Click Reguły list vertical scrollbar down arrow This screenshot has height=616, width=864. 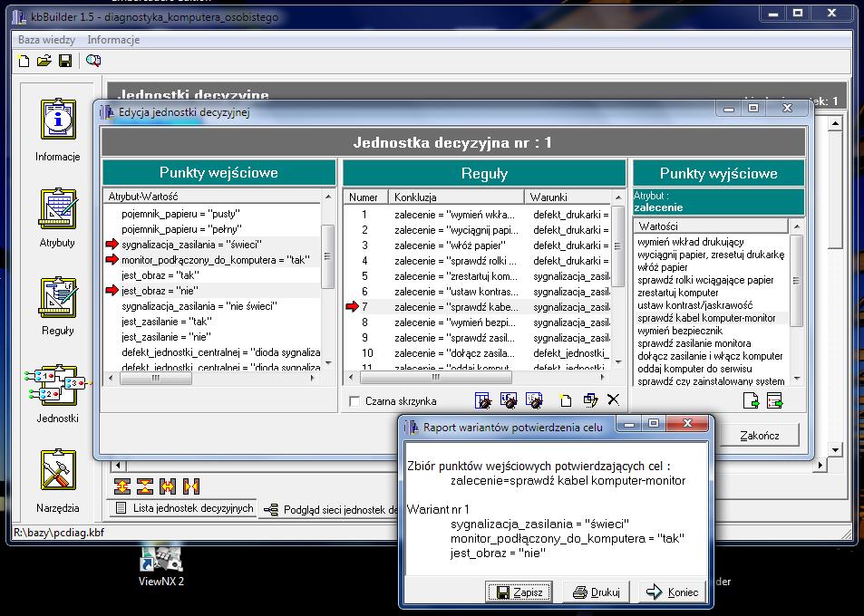(x=618, y=362)
